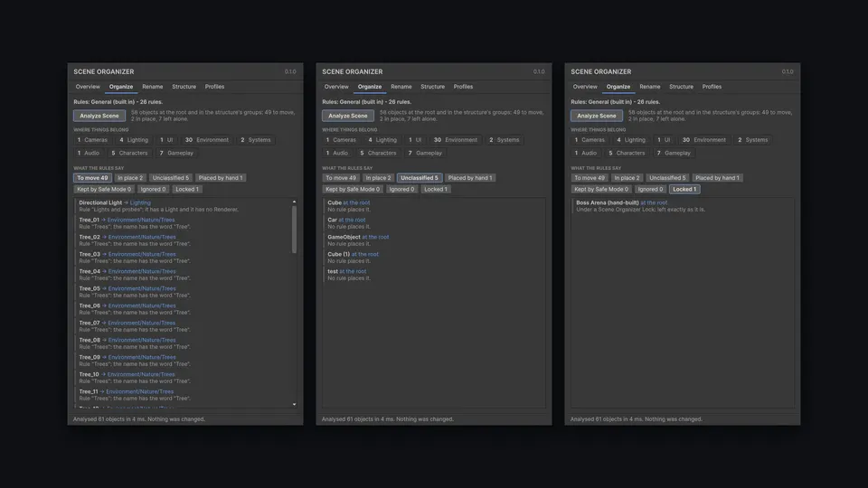Click 'at the root' link for Boss Arena
Viewport: 868px width, 488px height.
tap(654, 202)
